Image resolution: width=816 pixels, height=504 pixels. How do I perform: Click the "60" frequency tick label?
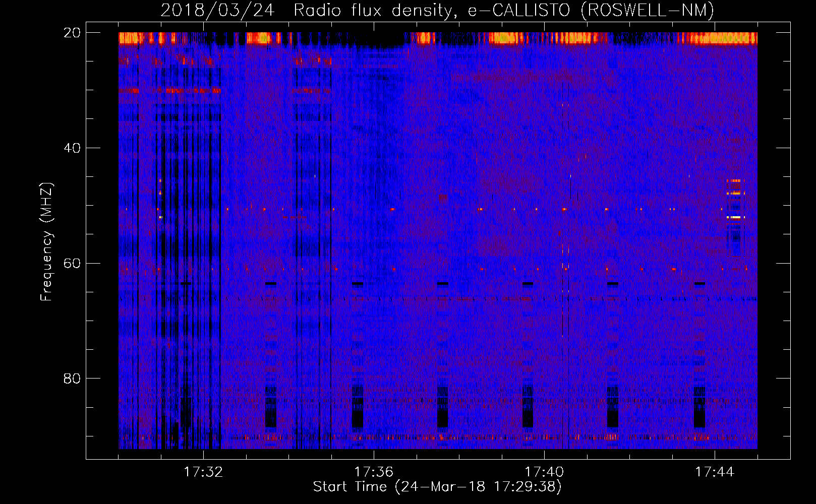click(72, 263)
